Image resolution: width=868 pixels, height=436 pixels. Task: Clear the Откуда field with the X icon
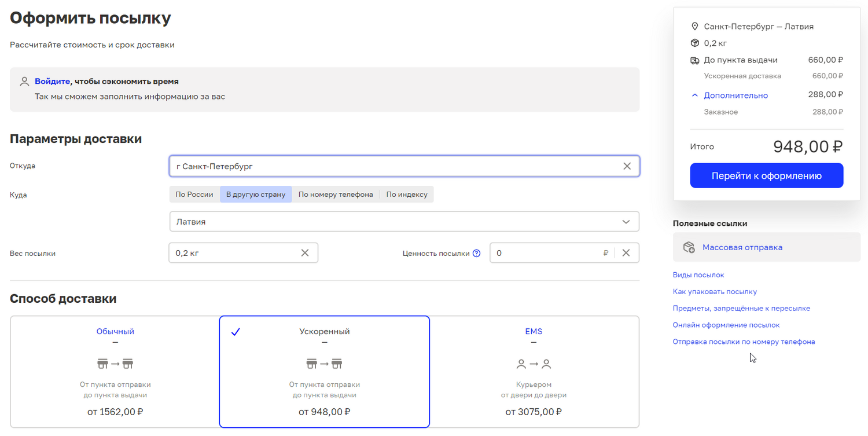pyautogui.click(x=627, y=166)
